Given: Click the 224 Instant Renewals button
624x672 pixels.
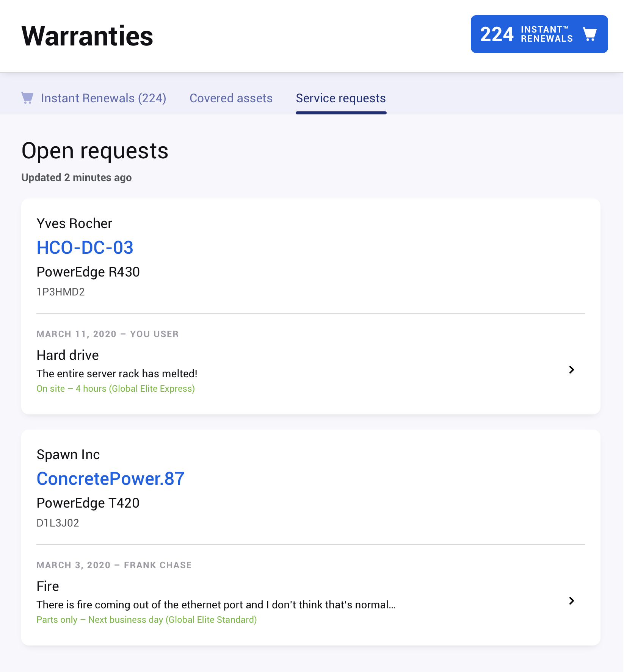Looking at the screenshot, I should 539,34.
